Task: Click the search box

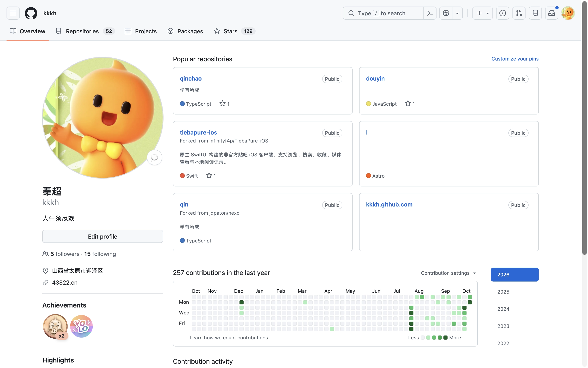Action: (383, 13)
